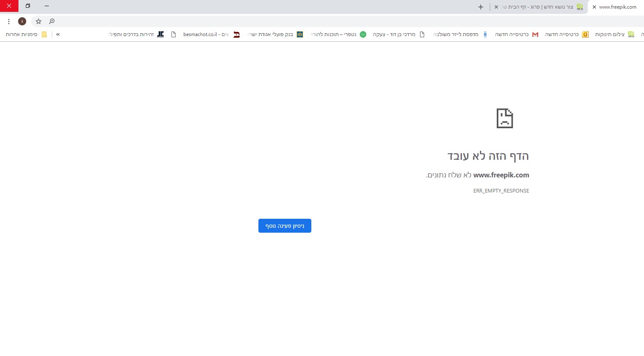Viewport: 644px width, 356px height.
Task: Open the zoom magnifier icon in address bar
Action: coord(52,21)
